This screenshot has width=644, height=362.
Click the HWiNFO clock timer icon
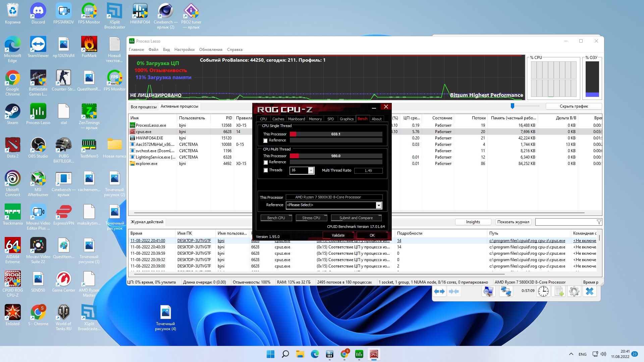(x=543, y=292)
